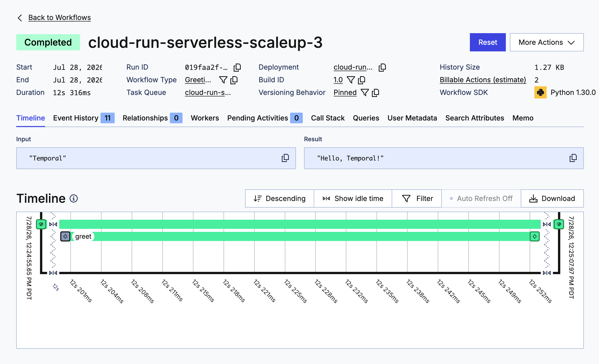The height and width of the screenshot is (364, 599).
Task: Copy the Workflow Type value
Action: (x=234, y=80)
